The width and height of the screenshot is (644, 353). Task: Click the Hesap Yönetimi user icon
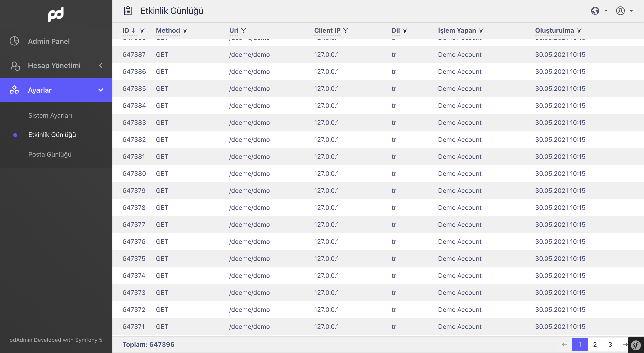tap(15, 66)
